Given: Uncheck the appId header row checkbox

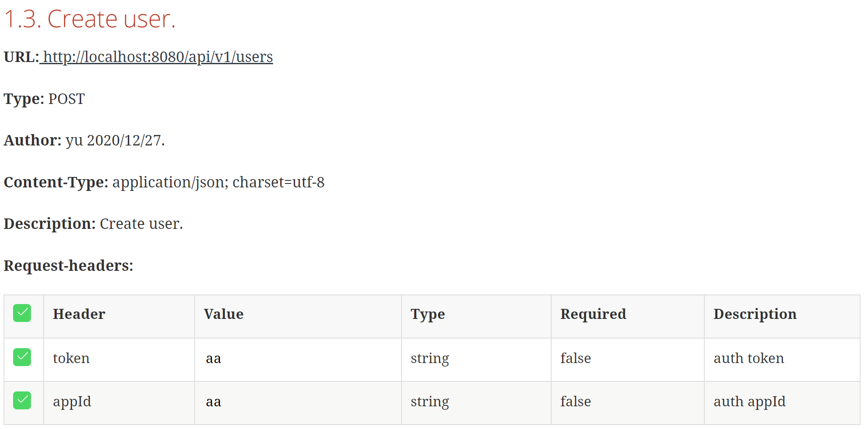Looking at the screenshot, I should pyautogui.click(x=22, y=401).
